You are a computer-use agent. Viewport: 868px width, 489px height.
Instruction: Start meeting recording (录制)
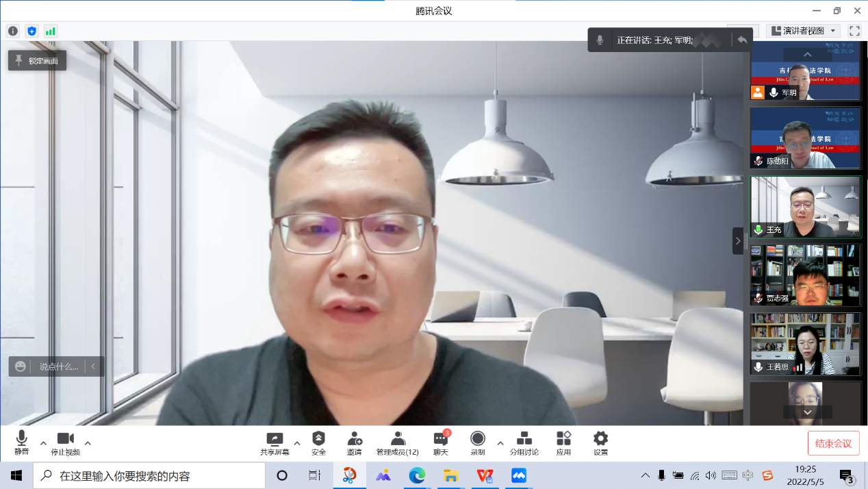(477, 442)
